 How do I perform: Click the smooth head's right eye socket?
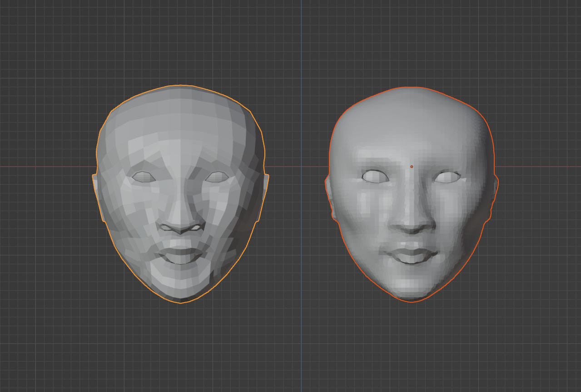click(447, 177)
